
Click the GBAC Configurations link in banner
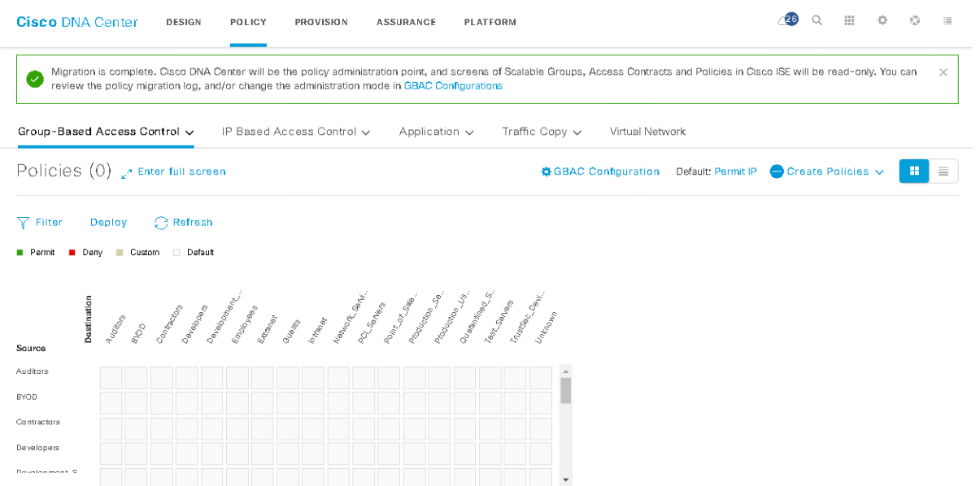click(x=453, y=86)
